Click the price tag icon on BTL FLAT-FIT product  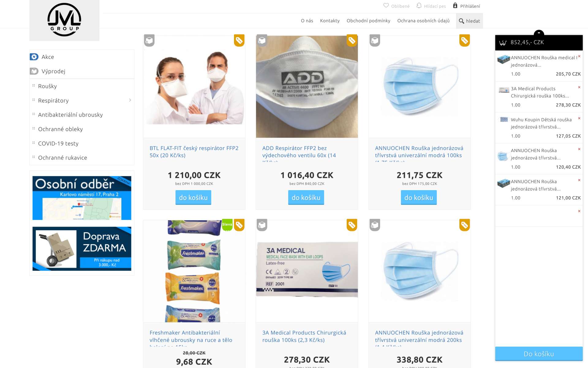239,40
